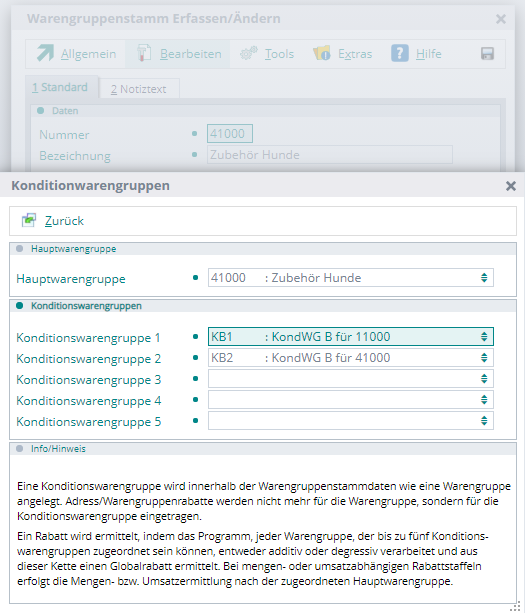
Task: Open the Konditionswarengruppe 5 dropdown arrow
Action: point(484,421)
